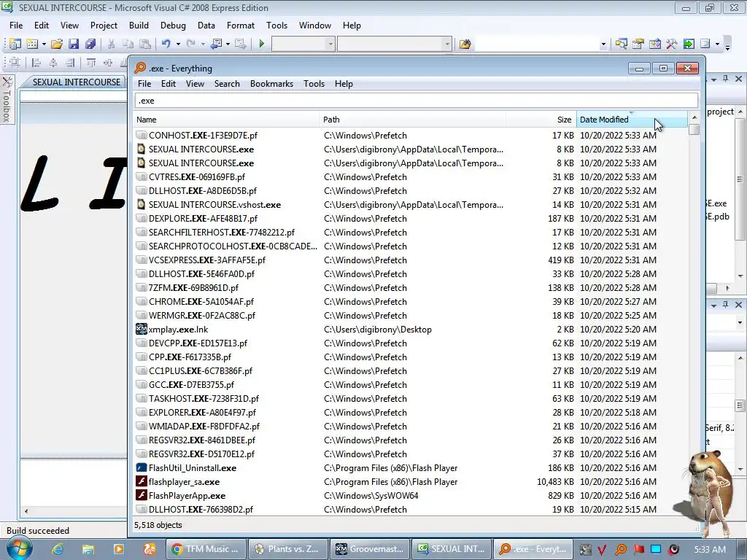747x560 pixels.
Task: Click the Align to Grid icon
Action: [x=15, y=63]
